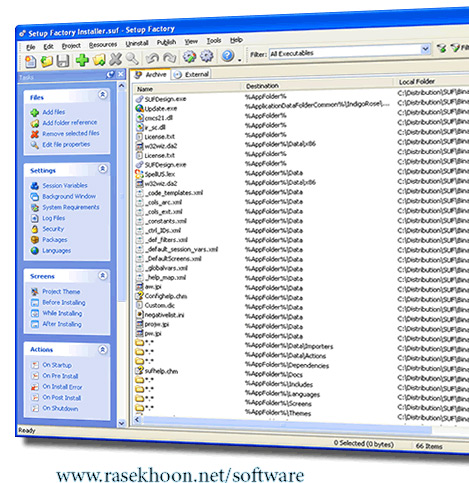Click the magnifier File properties toolbar icon
Screen dimensions: 469x483
tap(132, 58)
